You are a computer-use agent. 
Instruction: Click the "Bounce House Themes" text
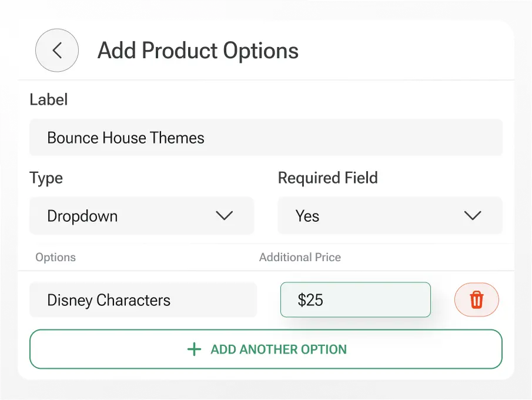126,138
